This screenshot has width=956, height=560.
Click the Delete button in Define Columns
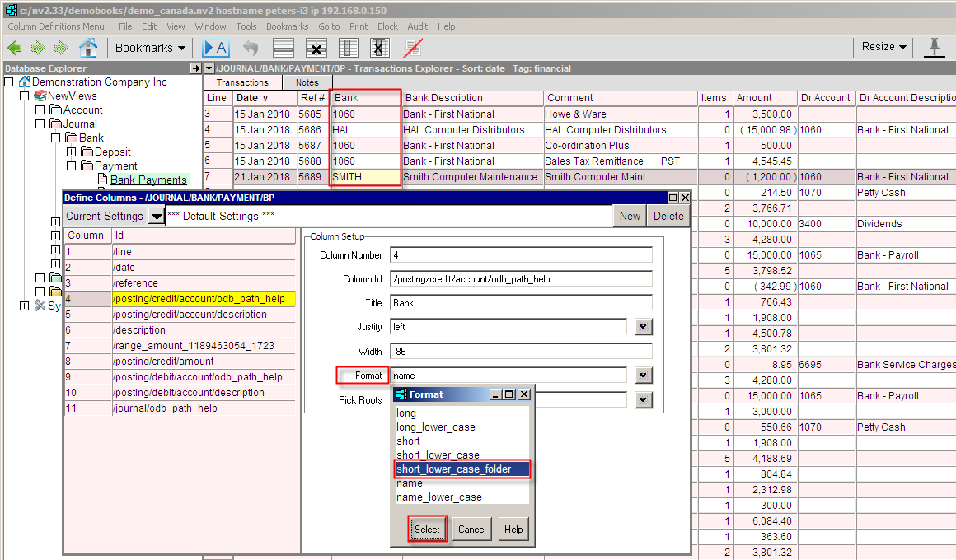tap(668, 216)
